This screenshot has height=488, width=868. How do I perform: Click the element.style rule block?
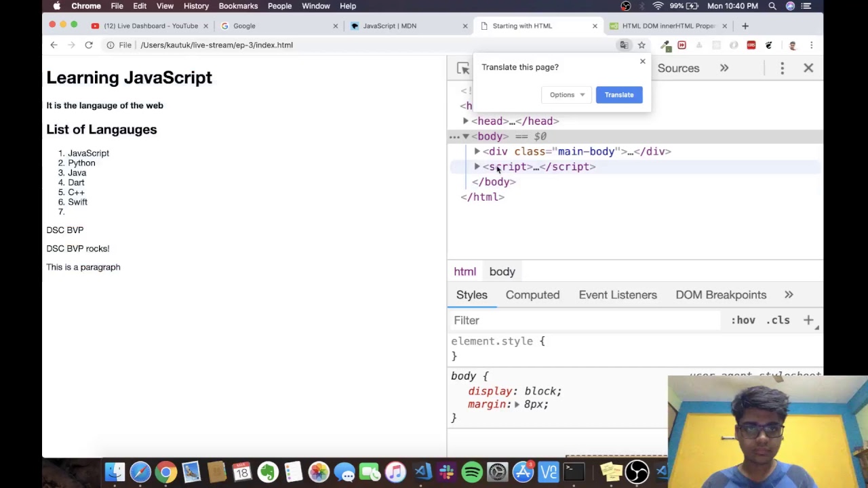(635, 348)
